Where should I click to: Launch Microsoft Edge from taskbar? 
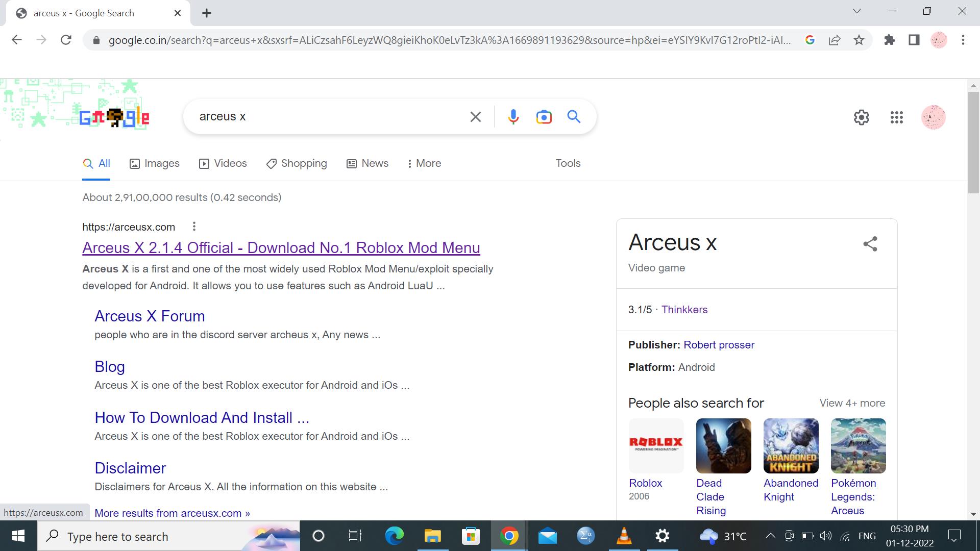point(394,536)
